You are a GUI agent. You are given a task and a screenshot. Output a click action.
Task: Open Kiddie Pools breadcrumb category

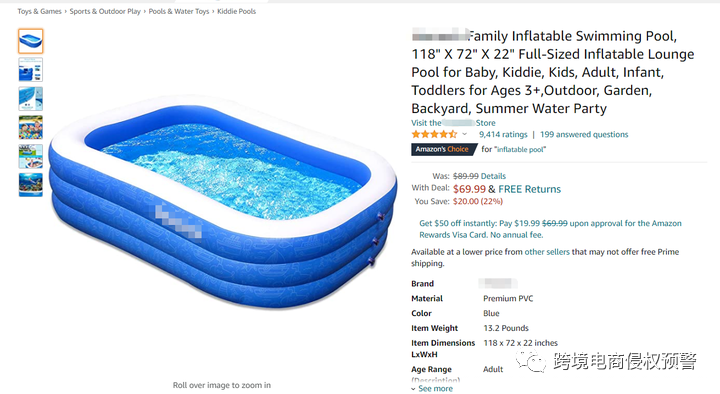(x=236, y=11)
